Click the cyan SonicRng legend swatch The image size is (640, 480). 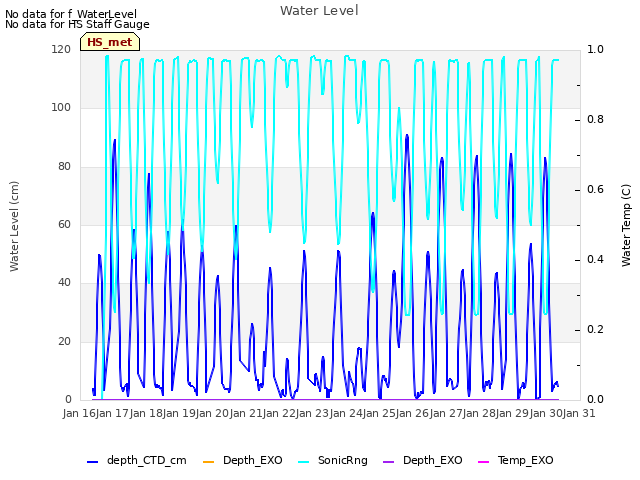click(304, 462)
